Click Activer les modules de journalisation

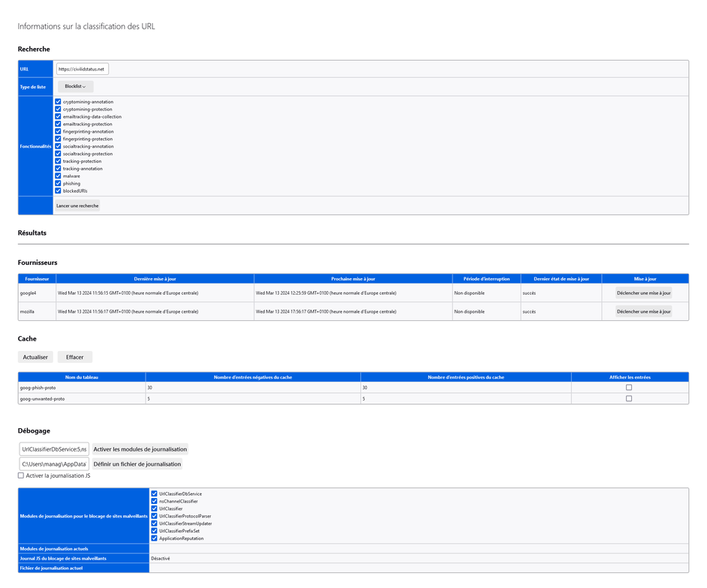click(x=140, y=449)
